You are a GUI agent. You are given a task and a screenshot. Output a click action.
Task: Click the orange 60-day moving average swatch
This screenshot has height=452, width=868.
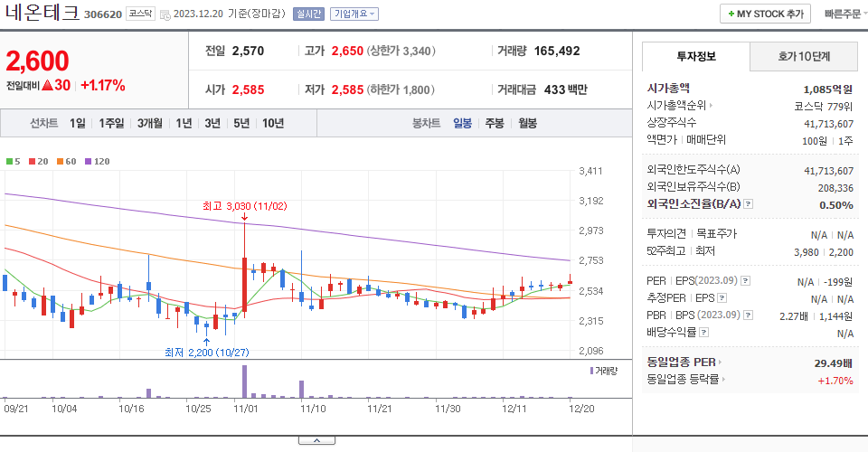[60, 162]
